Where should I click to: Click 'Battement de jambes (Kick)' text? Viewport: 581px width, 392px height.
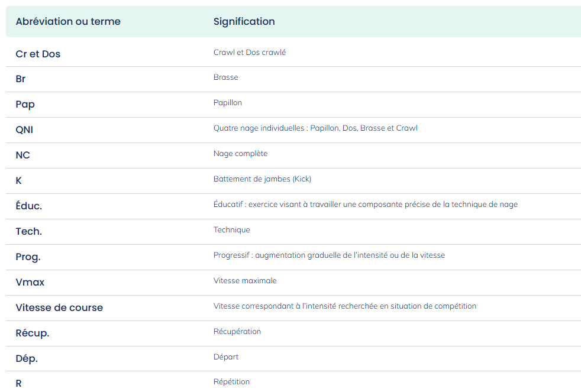pyautogui.click(x=262, y=179)
